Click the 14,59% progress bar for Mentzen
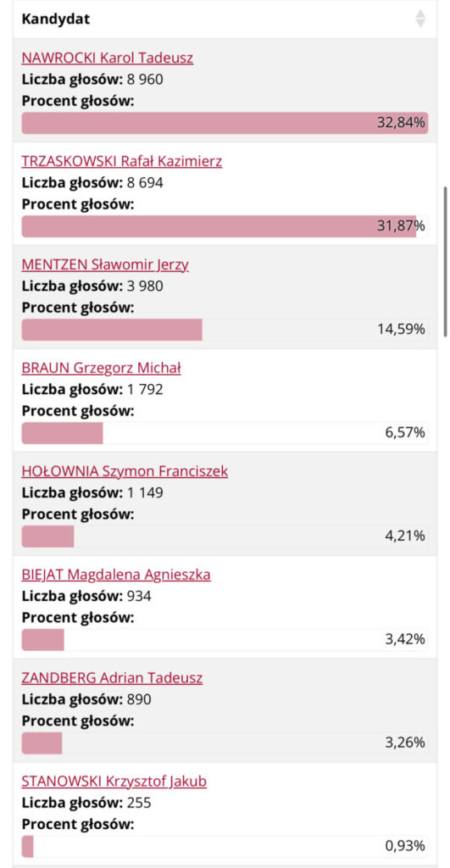450x868 pixels. click(x=225, y=330)
